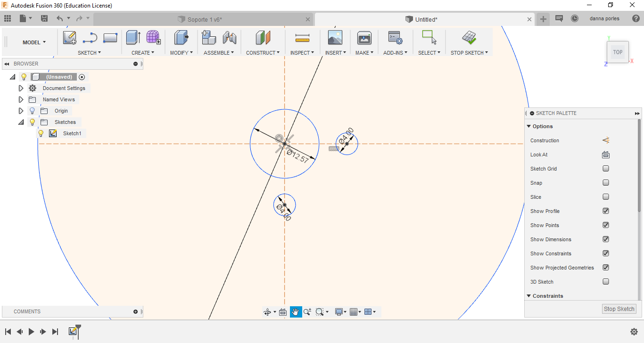Click the 3D Print Make icon
Screen dimensions: 644x343
(x=364, y=38)
